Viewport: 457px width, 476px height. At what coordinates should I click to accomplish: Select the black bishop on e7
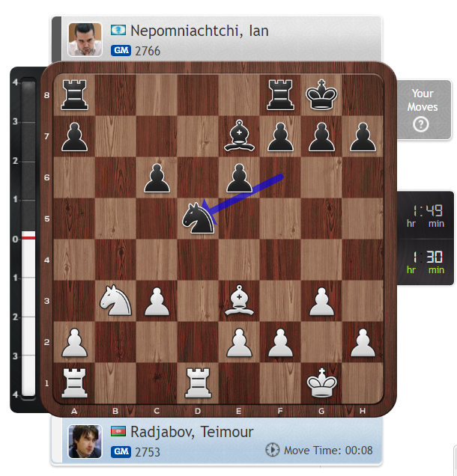coord(239,135)
